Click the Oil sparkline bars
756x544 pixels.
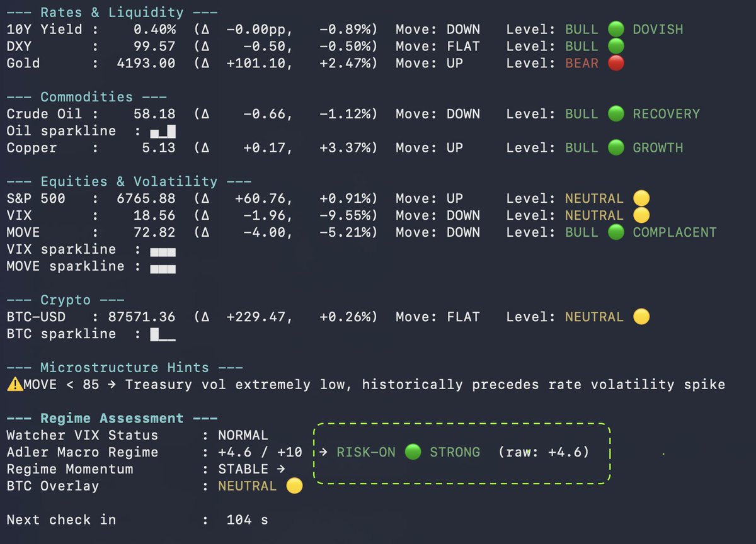[x=163, y=132]
